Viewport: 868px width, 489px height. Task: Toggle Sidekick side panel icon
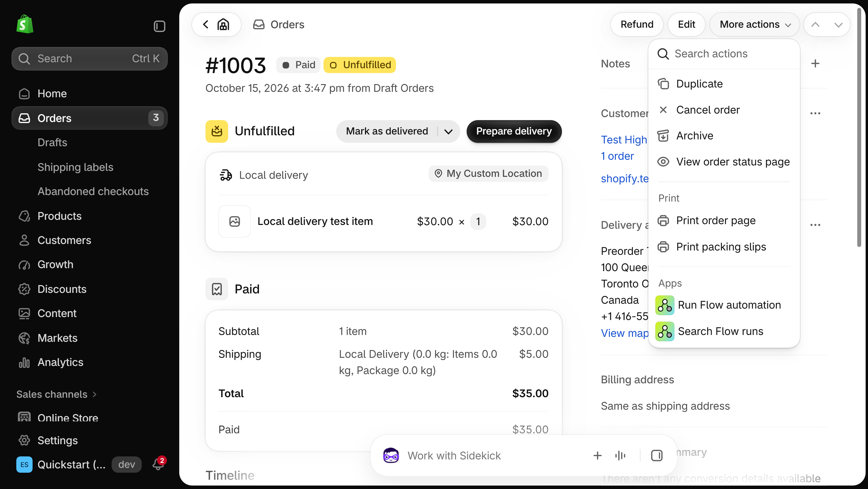tap(656, 455)
